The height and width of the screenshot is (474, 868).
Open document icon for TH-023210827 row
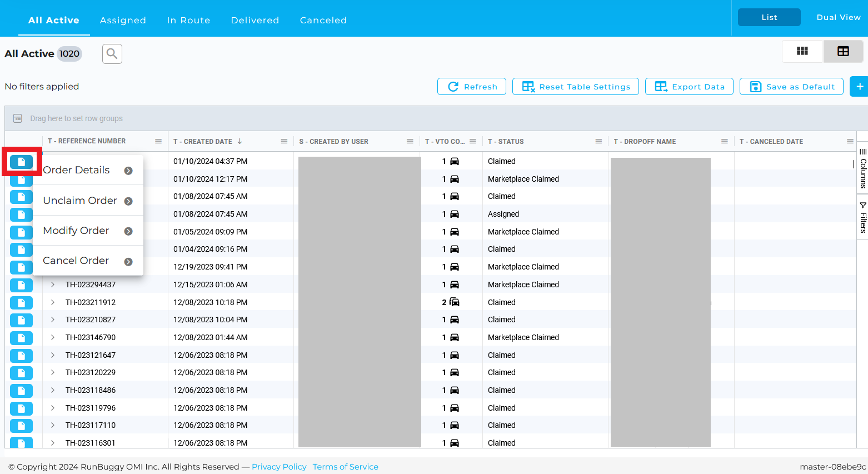(x=21, y=320)
